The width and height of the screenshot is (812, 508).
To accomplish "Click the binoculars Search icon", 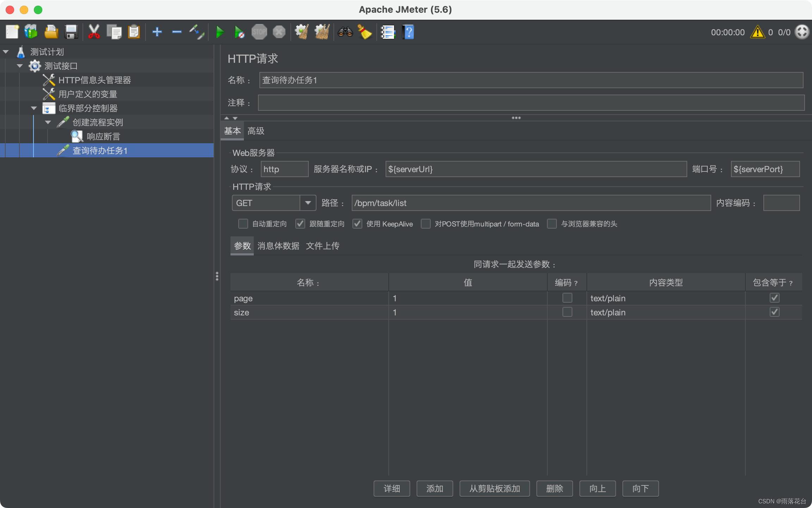I will click(345, 32).
